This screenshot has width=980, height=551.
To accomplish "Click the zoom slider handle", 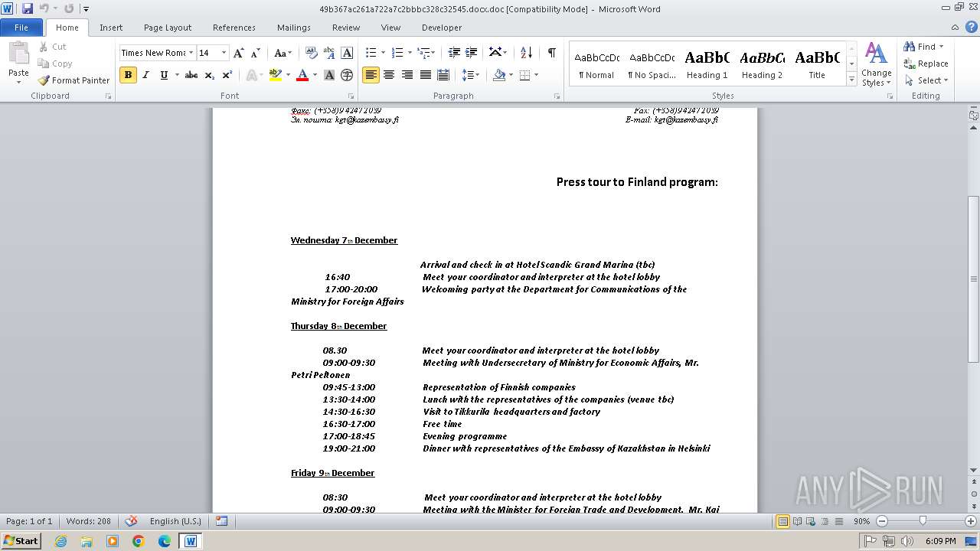I will coord(923,521).
